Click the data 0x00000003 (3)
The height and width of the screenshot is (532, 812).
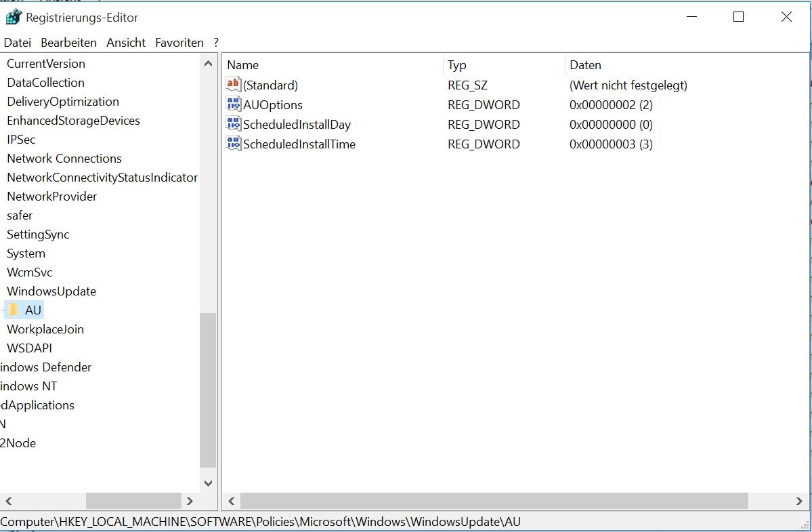[611, 144]
